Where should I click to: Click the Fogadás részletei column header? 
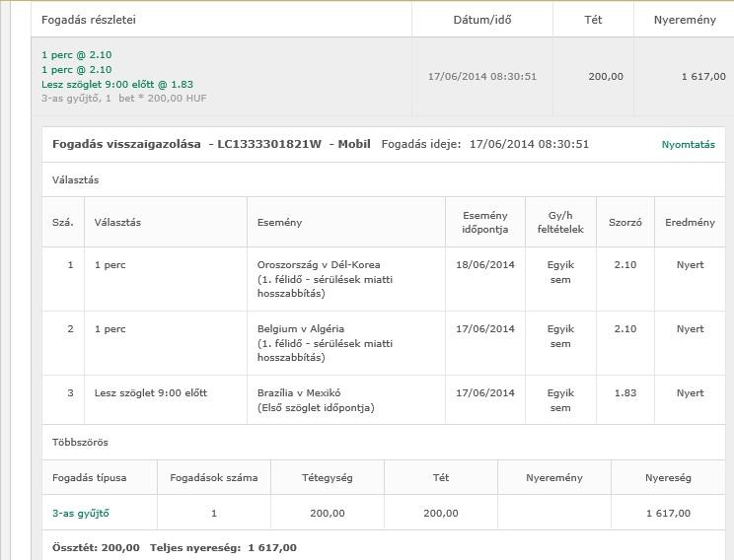click(x=89, y=20)
